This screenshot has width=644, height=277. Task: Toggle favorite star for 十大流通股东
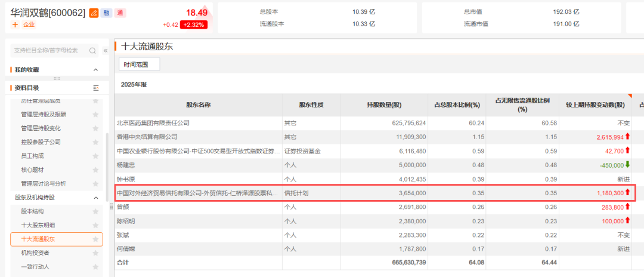[95, 239]
